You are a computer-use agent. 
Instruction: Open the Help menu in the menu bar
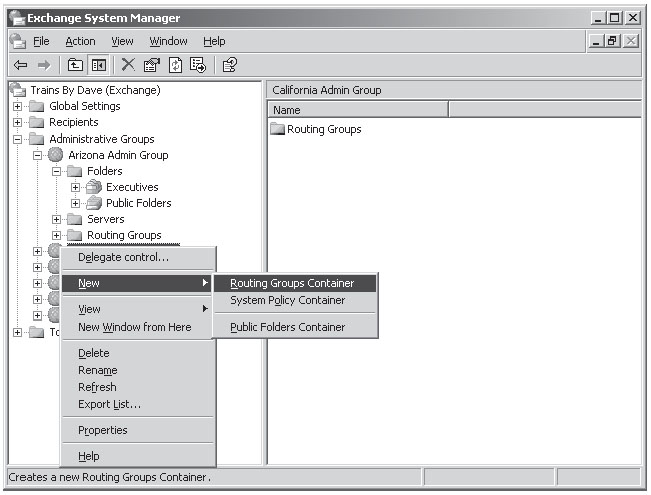214,41
